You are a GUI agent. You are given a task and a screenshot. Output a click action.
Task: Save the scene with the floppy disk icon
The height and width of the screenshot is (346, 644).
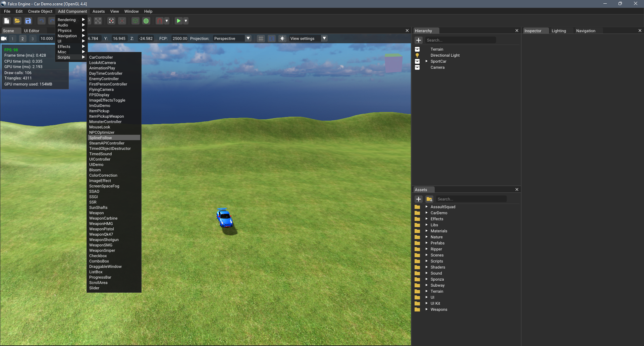point(28,21)
